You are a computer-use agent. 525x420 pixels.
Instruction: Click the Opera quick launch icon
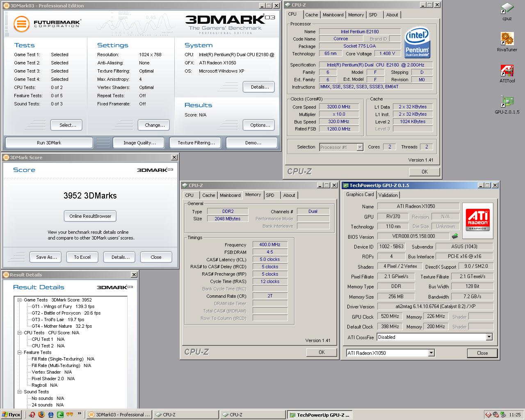coord(33,415)
